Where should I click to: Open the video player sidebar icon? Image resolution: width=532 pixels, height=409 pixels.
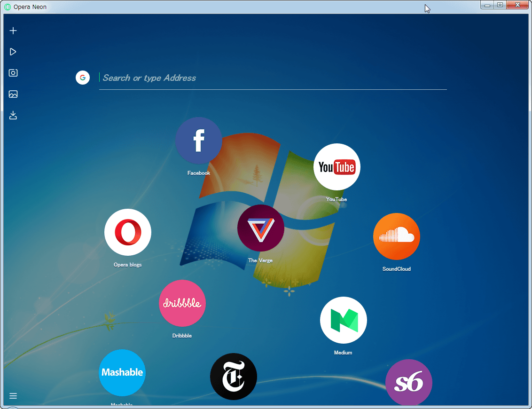point(13,52)
